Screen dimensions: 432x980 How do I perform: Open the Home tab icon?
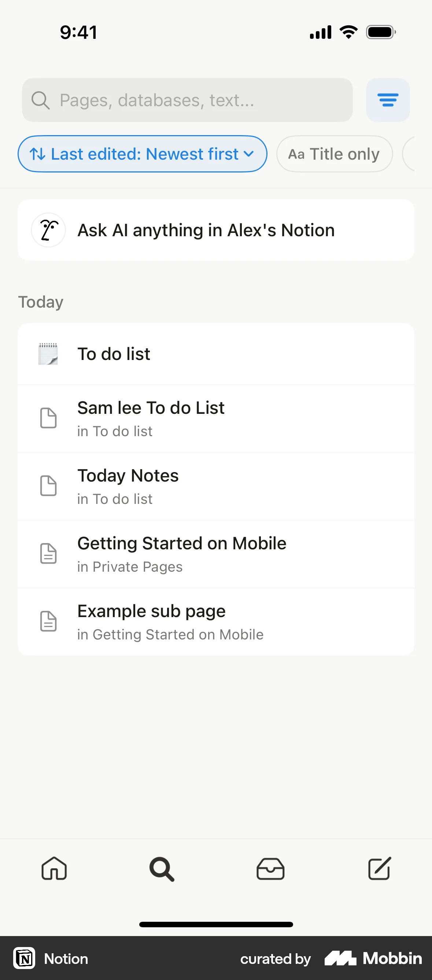click(54, 869)
